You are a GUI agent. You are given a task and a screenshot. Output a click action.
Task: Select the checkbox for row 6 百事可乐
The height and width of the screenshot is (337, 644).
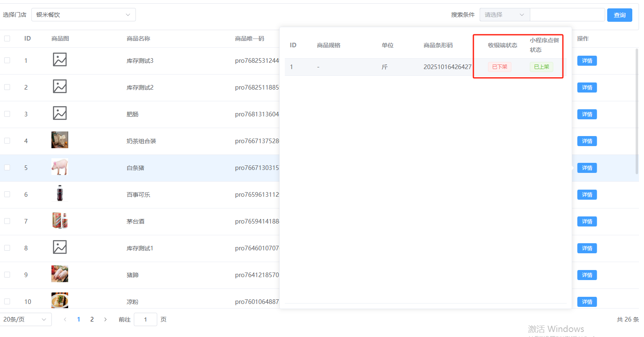click(x=7, y=194)
